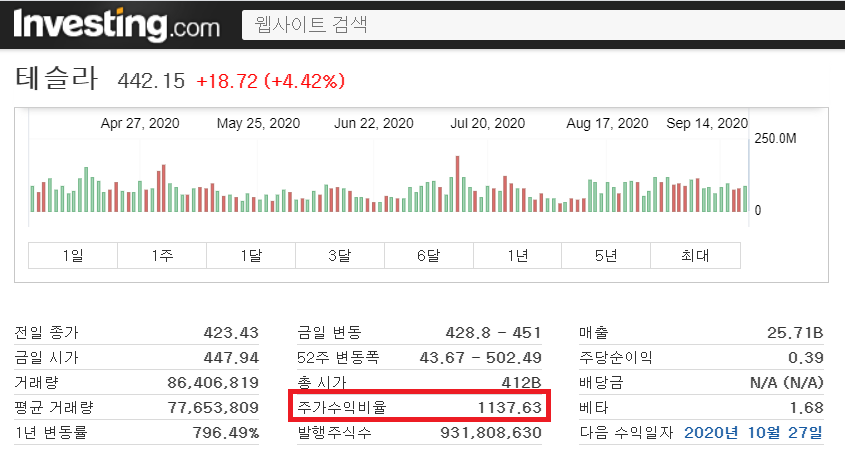Click the 배당금 label
845x466 pixels.
601,382
